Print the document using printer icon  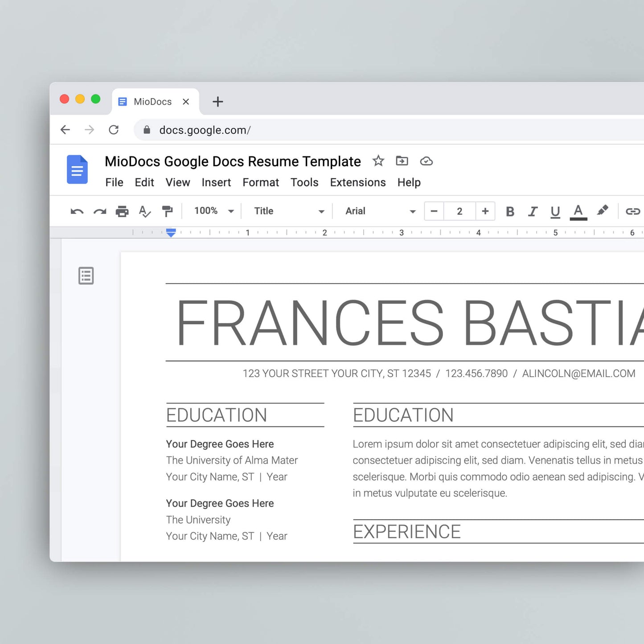coord(122,211)
